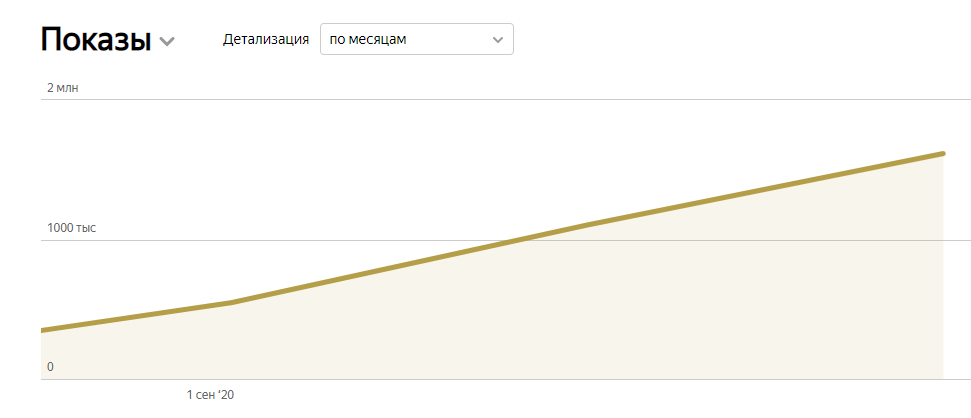Click the line's bend above 1 сен '20

[x=231, y=302]
